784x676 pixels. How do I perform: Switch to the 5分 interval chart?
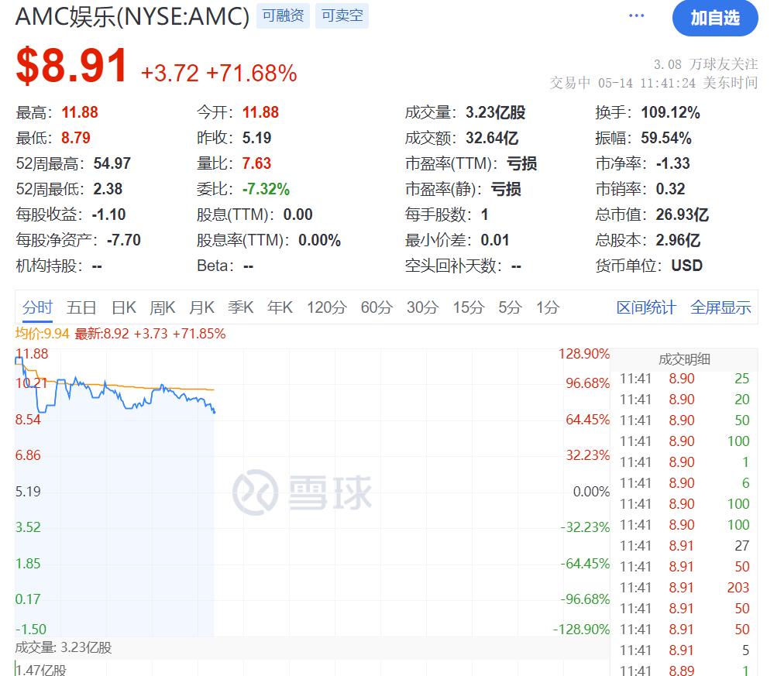[510, 307]
